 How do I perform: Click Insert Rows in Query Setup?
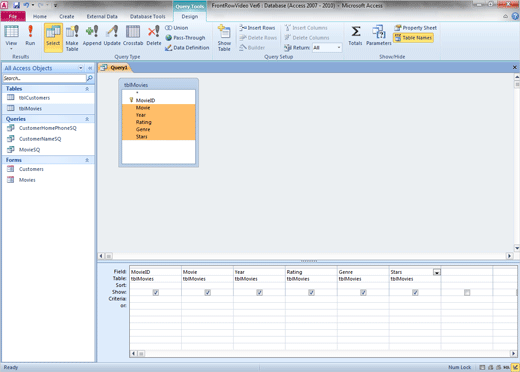tap(257, 28)
